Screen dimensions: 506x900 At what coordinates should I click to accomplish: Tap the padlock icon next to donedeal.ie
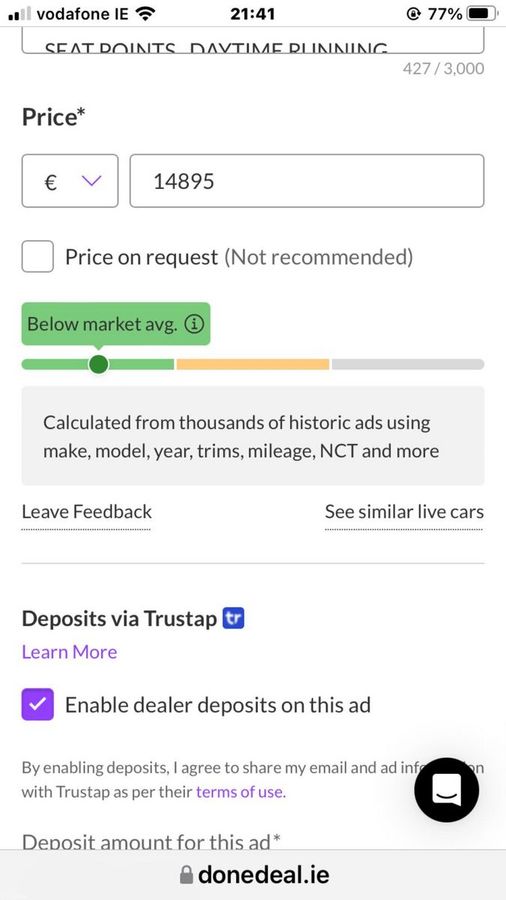click(186, 875)
